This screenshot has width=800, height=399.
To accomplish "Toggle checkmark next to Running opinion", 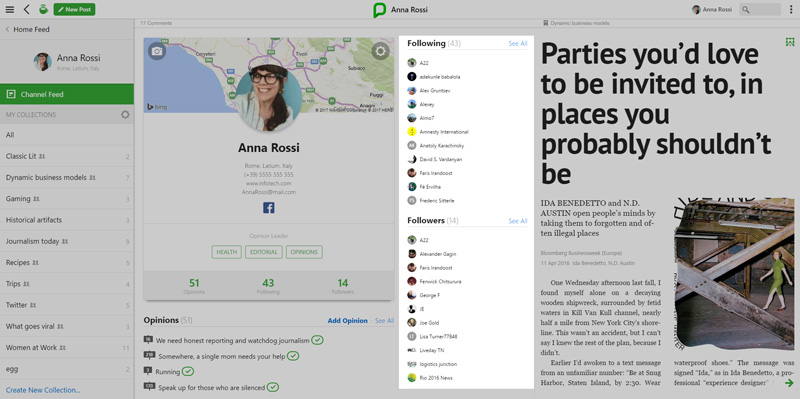I will pos(188,371).
